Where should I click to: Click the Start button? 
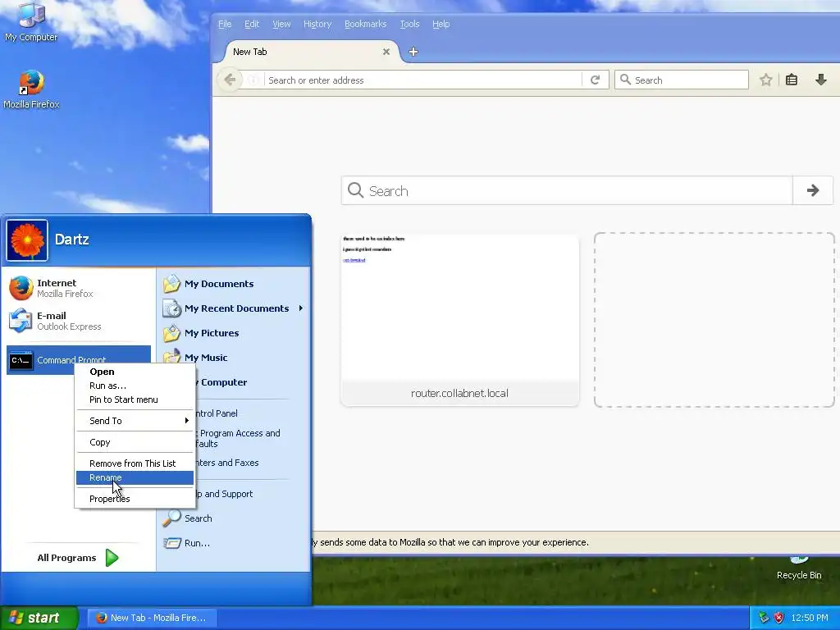tap(39, 618)
